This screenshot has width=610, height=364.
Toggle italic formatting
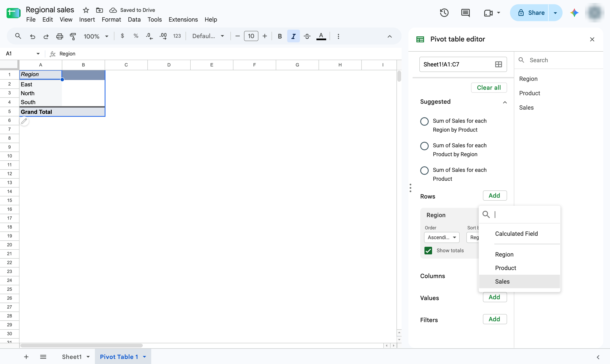click(x=293, y=36)
